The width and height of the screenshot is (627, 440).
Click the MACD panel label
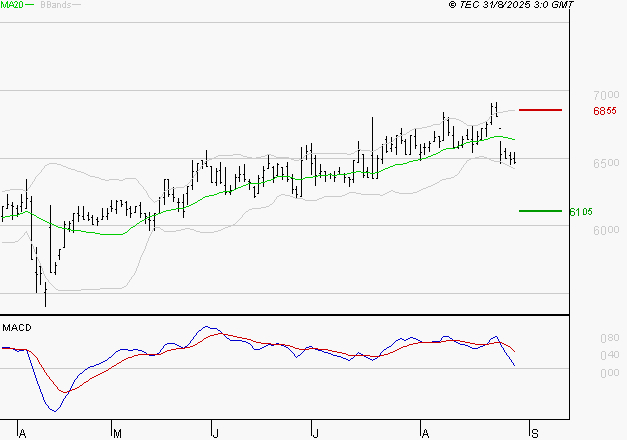[17, 328]
